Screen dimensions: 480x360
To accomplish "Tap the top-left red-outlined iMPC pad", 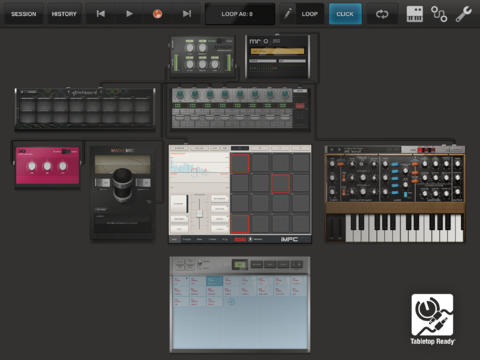I will pyautogui.click(x=240, y=163).
